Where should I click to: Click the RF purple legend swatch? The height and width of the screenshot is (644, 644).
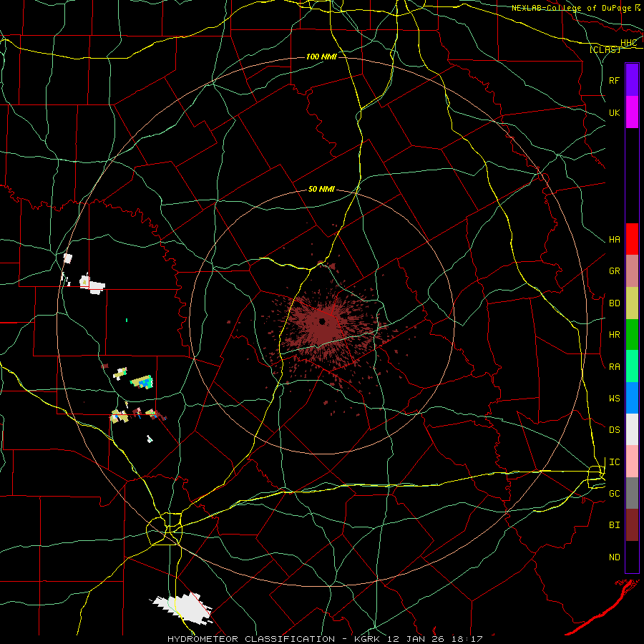pyautogui.click(x=632, y=79)
